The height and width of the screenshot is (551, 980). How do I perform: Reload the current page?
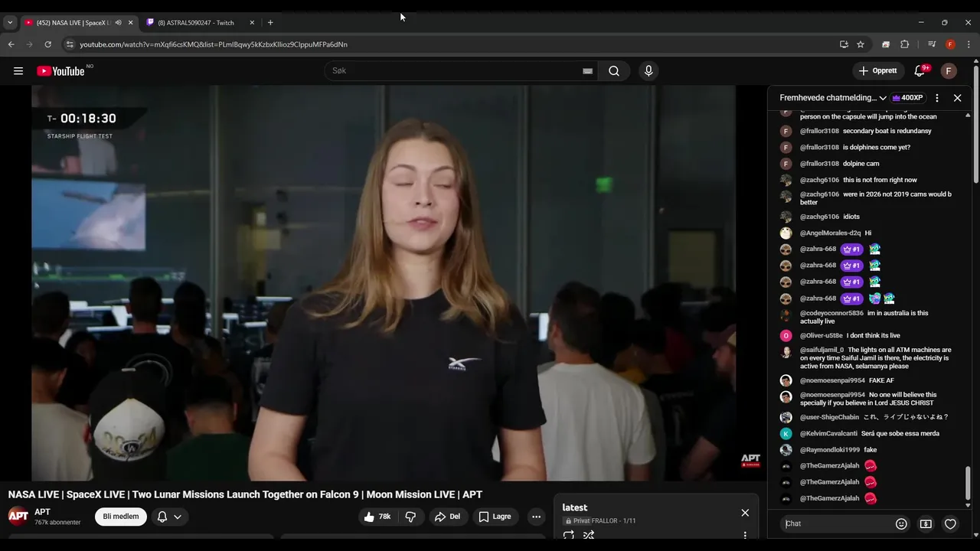(47, 44)
